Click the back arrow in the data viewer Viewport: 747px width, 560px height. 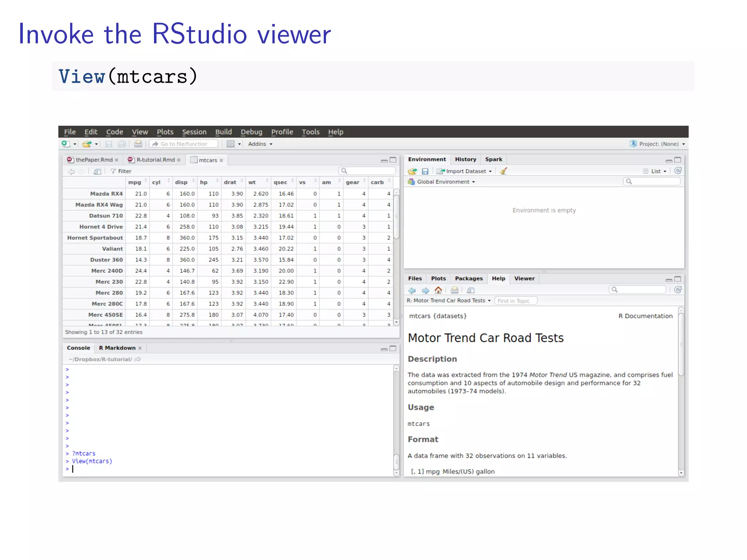[x=71, y=171]
